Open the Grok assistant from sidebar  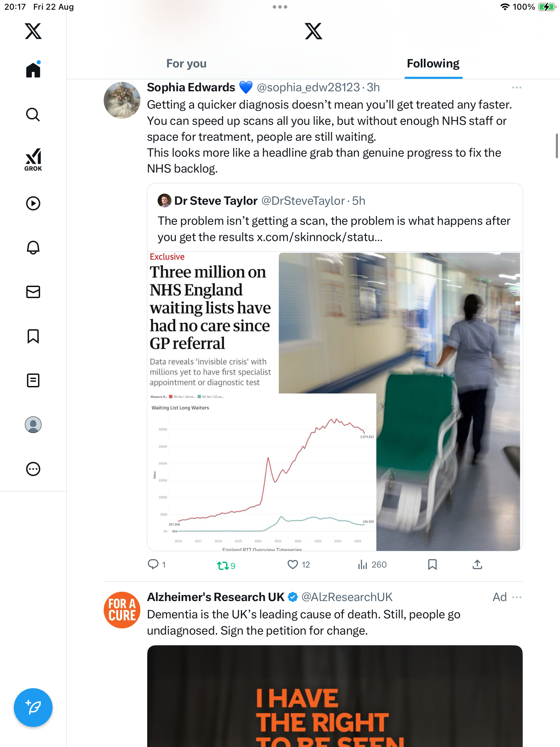tap(33, 160)
